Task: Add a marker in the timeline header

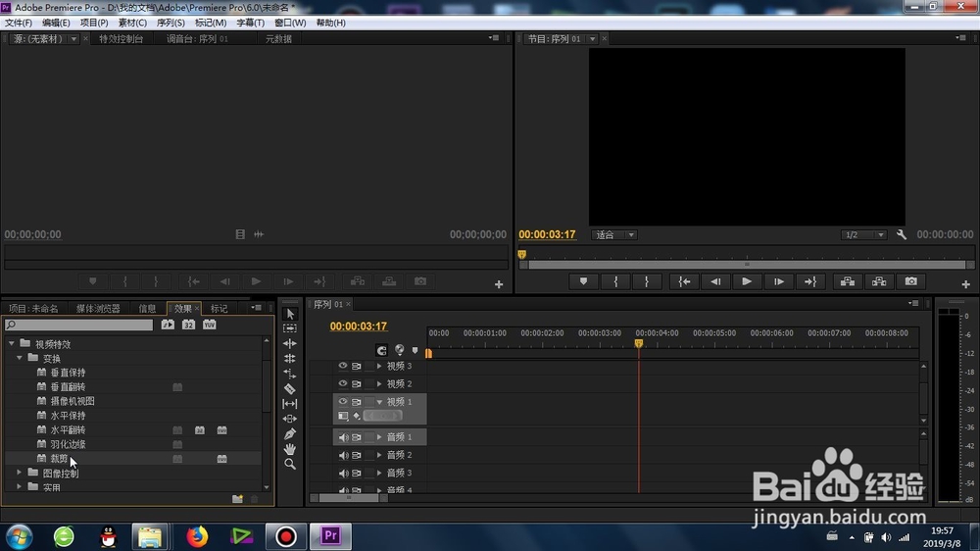Action: (415, 351)
